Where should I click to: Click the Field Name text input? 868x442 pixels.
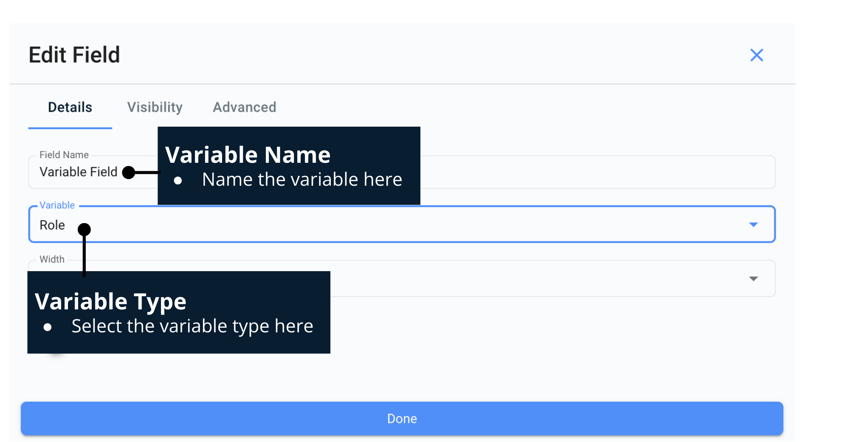pos(595,172)
